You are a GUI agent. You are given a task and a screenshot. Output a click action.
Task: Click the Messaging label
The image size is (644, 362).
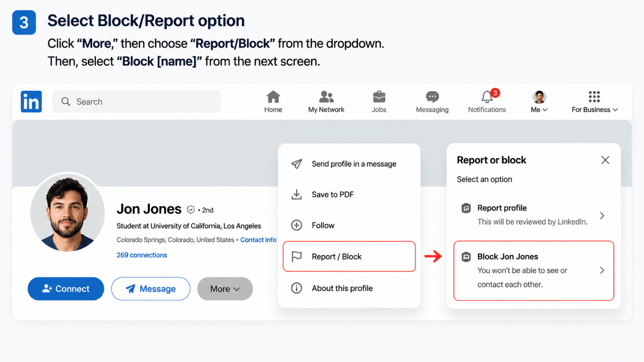[x=432, y=110]
